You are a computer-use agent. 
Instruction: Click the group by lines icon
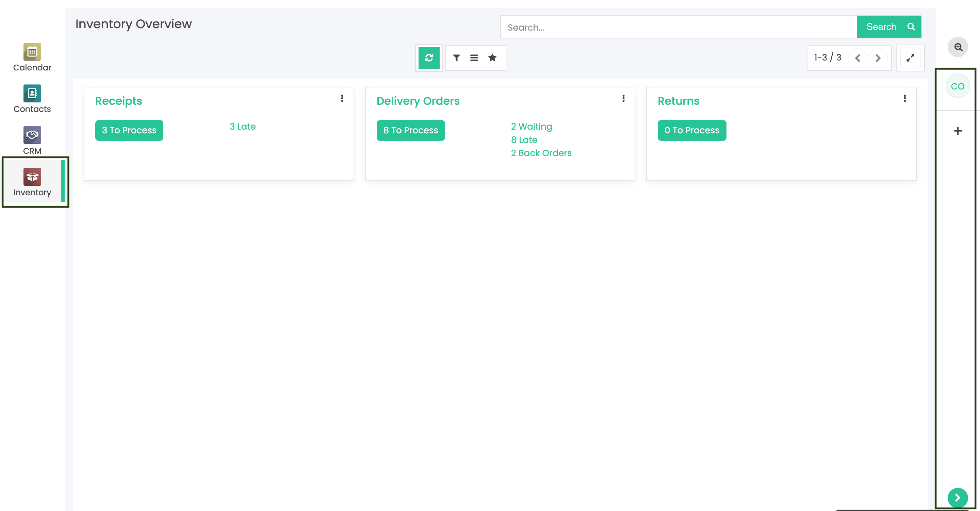click(x=474, y=58)
